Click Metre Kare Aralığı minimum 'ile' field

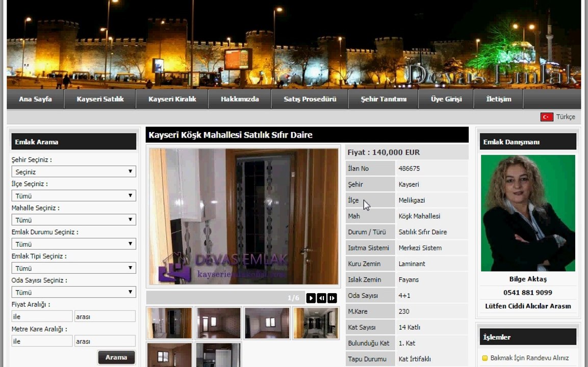(x=42, y=341)
